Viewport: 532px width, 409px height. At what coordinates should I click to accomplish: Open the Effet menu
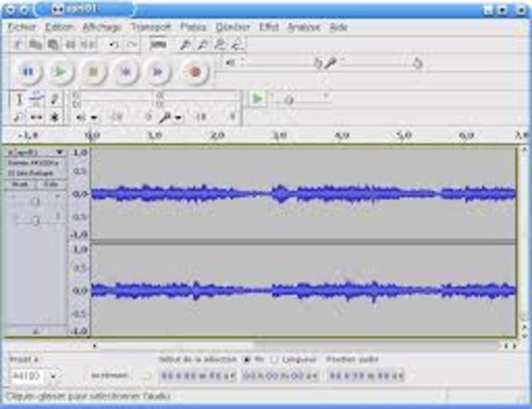coord(269,27)
